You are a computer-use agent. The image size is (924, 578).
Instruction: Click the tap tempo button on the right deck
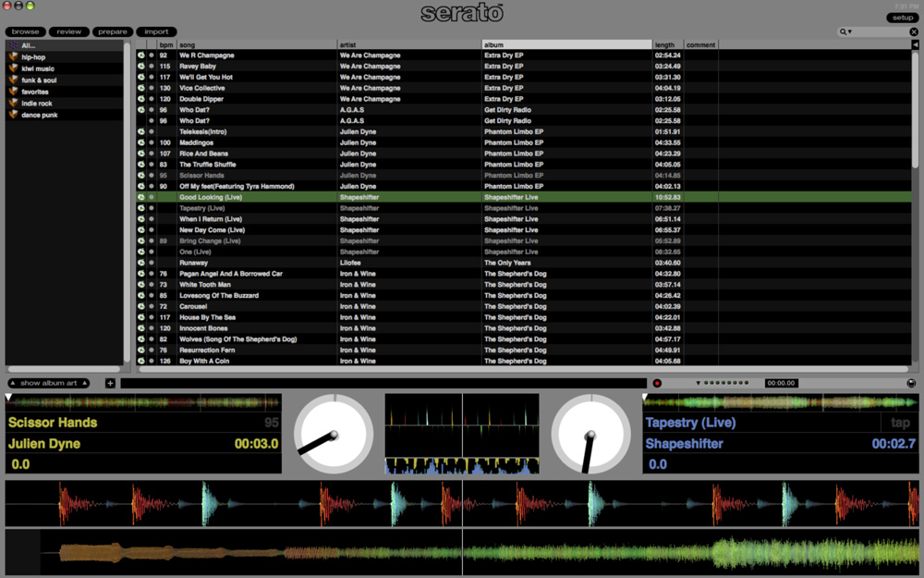point(900,423)
